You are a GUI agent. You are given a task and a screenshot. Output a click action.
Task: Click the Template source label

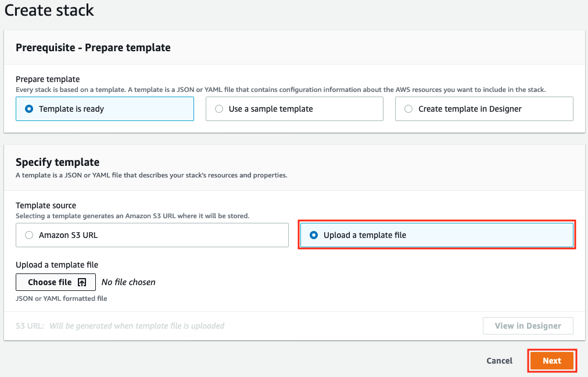pyautogui.click(x=45, y=205)
